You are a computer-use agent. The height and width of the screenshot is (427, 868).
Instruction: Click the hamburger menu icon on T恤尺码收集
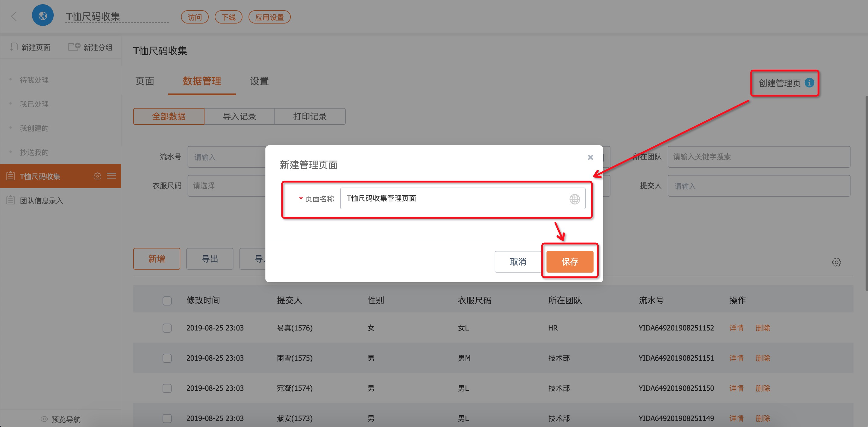[x=111, y=176]
